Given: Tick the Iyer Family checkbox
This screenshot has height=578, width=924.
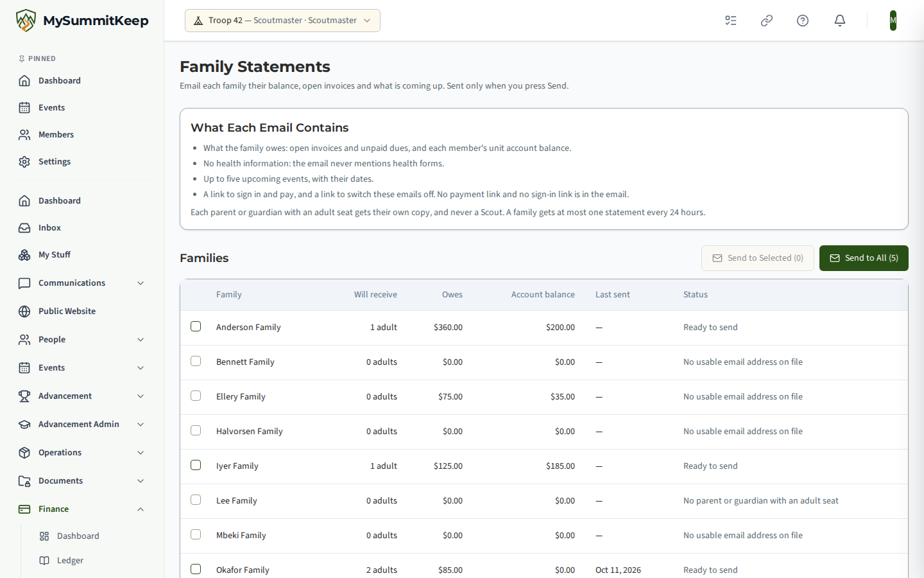Looking at the screenshot, I should [196, 465].
